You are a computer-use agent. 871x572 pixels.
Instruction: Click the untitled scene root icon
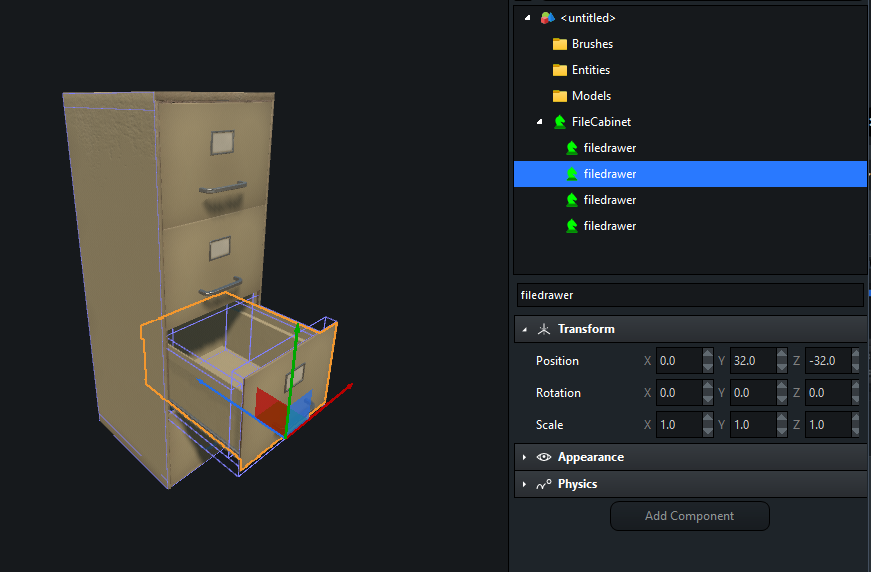click(x=548, y=18)
